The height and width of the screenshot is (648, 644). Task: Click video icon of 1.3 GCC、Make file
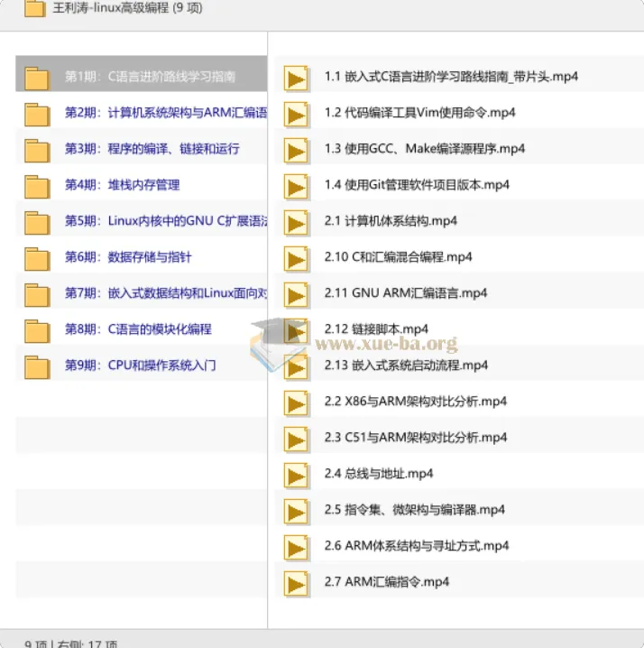tap(296, 151)
